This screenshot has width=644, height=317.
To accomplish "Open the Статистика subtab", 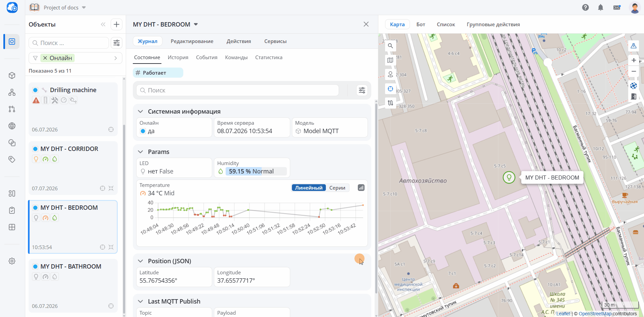I will tap(269, 57).
